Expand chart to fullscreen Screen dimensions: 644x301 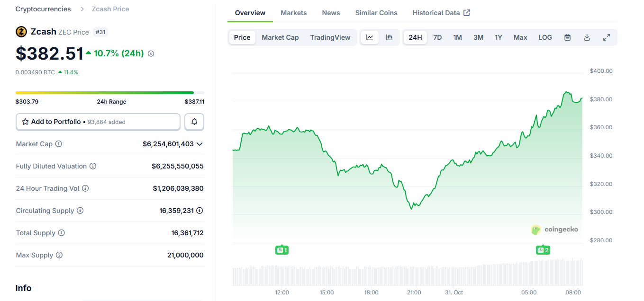[x=607, y=37]
